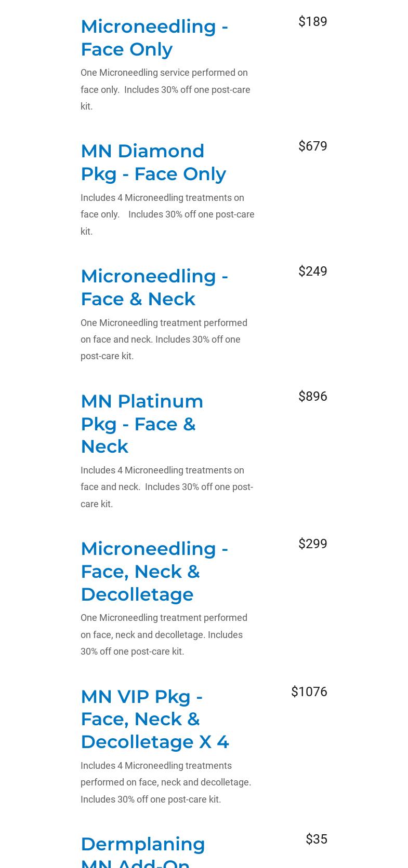Viewport: 408px width, 868px height.
Task: Select the $35 price label
Action: (x=316, y=839)
